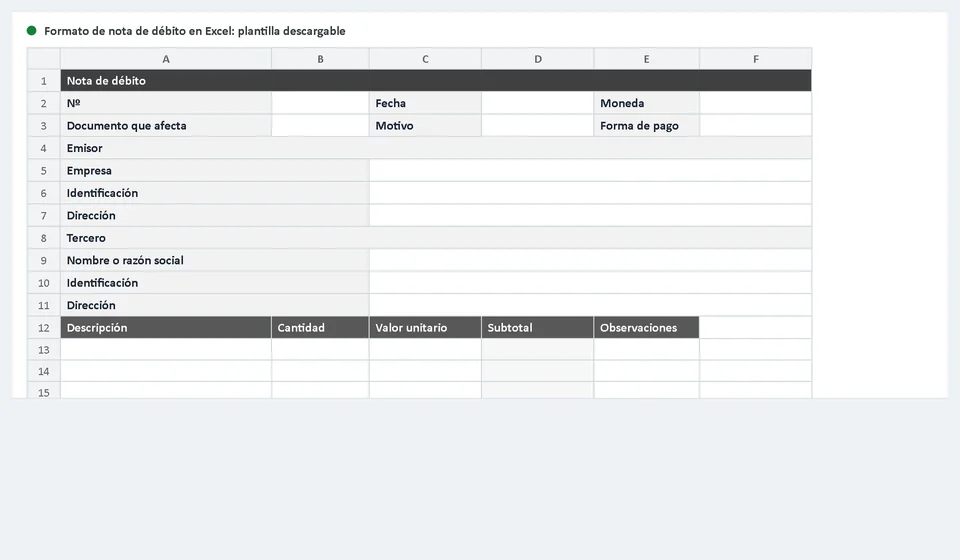Screen dimensions: 960x560
Task: Click the empty value cell in row 11
Action: click(x=590, y=305)
